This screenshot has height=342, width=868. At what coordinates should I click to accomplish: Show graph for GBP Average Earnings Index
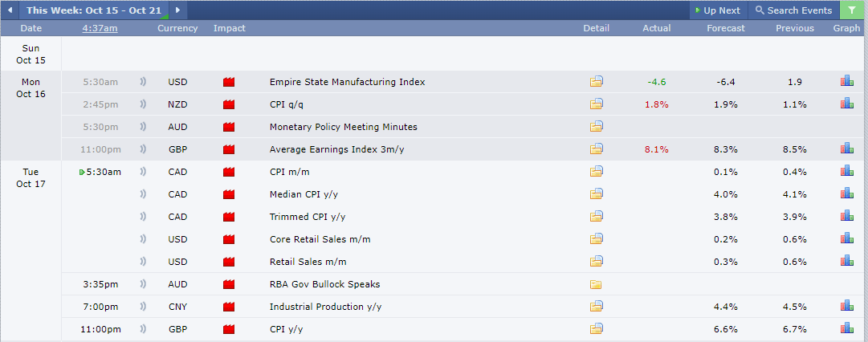coord(846,149)
